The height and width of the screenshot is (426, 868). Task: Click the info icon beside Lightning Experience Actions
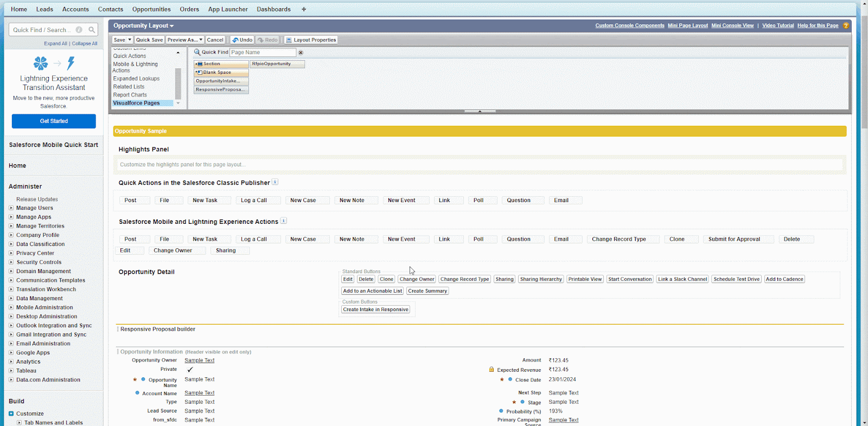(283, 221)
